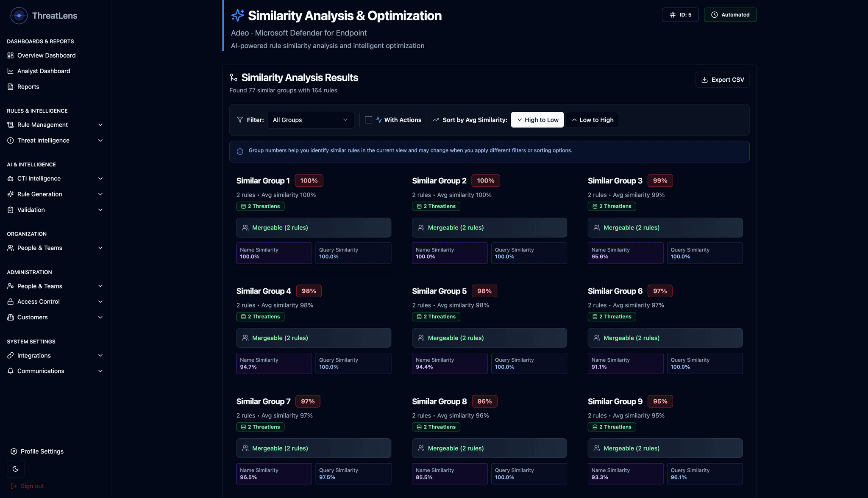Click the Rule Management icon
This screenshot has width=868, height=498.
11,125
